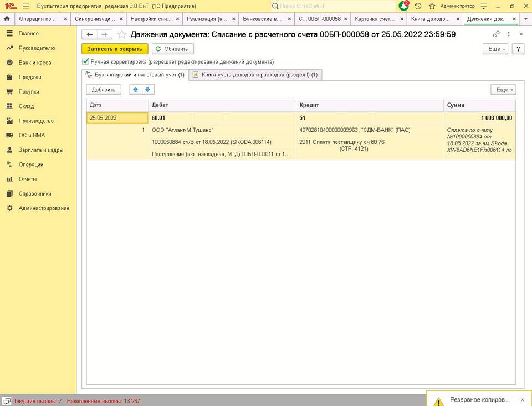Click the Записать и закрыть button
The height and width of the screenshot is (406, 532).
pyautogui.click(x=115, y=49)
